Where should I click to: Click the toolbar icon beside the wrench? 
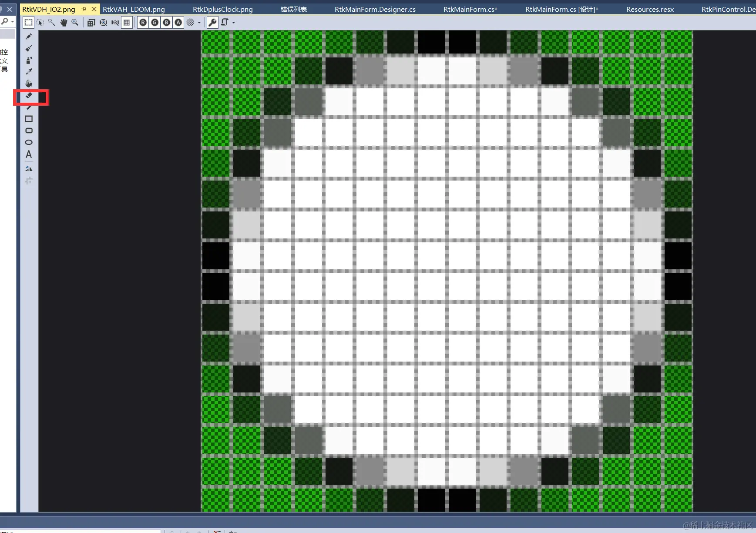(225, 23)
